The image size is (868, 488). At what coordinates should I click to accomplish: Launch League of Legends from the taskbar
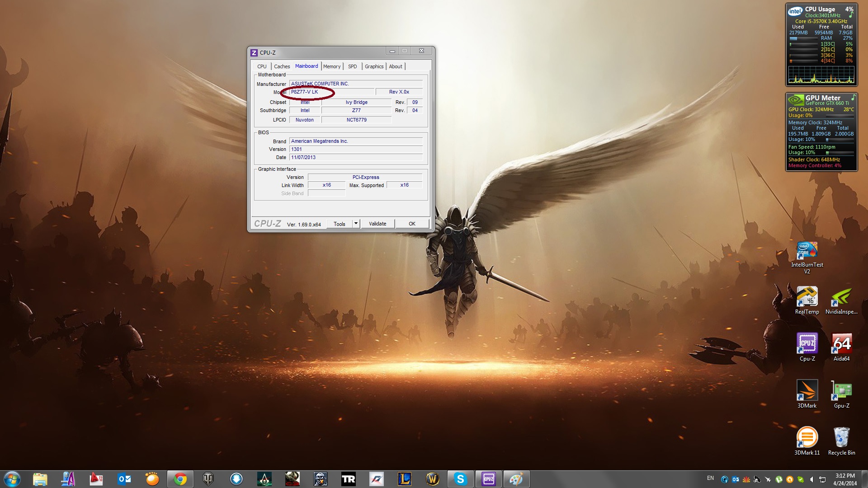404,479
